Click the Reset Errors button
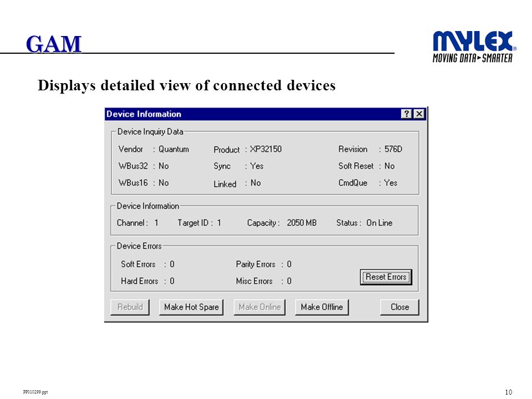532x399 pixels. coord(386,277)
